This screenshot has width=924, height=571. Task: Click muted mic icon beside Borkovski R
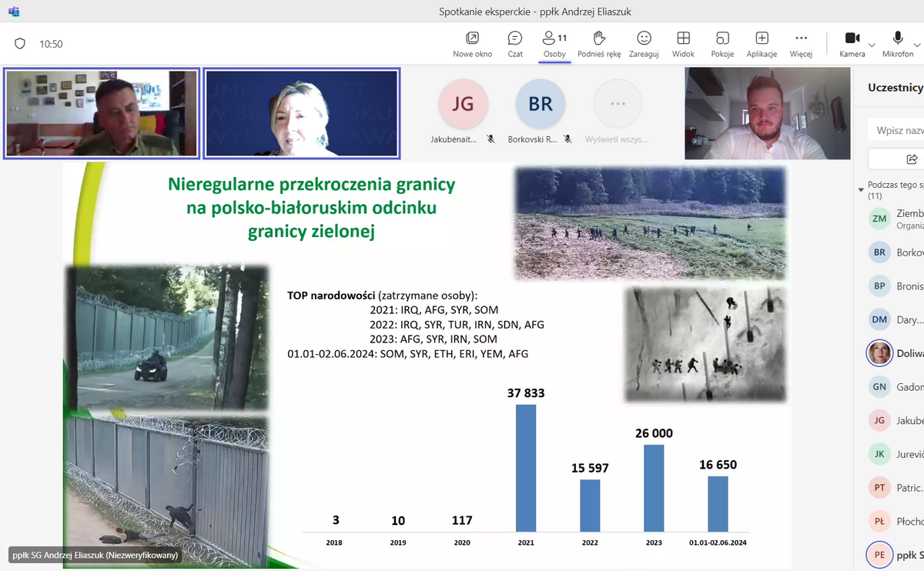(x=567, y=139)
